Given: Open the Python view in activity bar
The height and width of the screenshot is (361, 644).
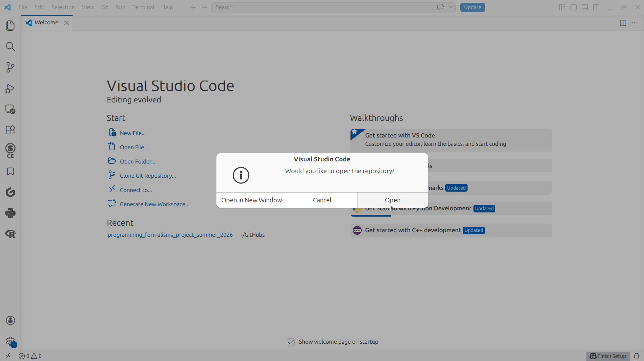Looking at the screenshot, I should click(10, 213).
